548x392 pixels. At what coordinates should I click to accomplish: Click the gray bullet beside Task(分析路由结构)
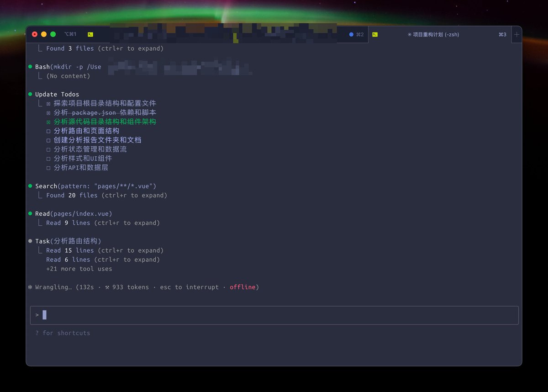click(x=30, y=241)
